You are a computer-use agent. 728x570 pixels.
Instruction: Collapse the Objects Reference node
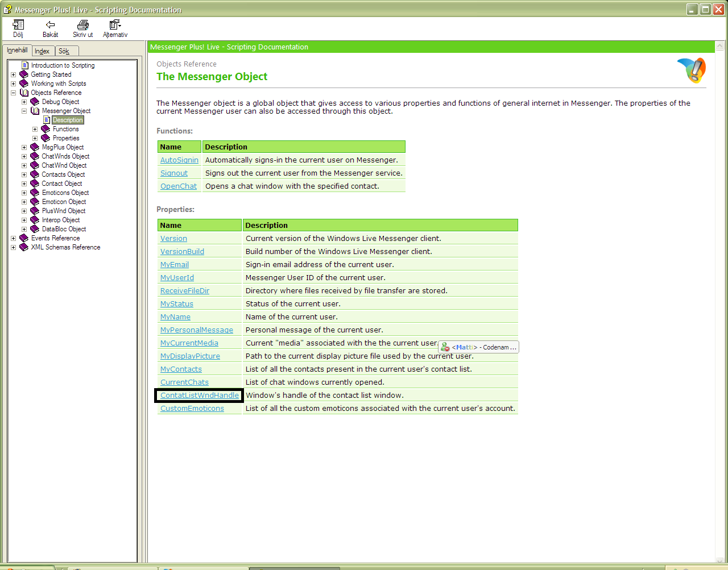tap(13, 93)
